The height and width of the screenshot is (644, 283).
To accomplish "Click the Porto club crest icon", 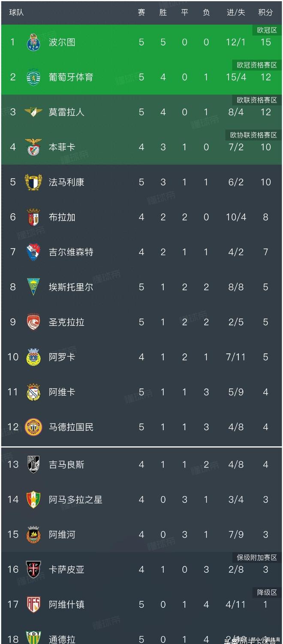I will click(x=33, y=42).
